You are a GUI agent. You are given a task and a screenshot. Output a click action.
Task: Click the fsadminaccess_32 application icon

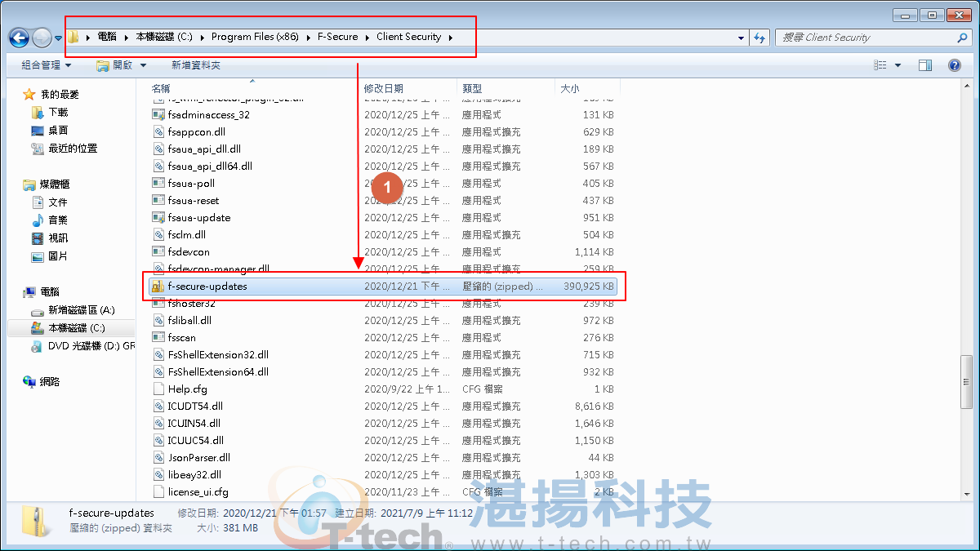tap(159, 115)
